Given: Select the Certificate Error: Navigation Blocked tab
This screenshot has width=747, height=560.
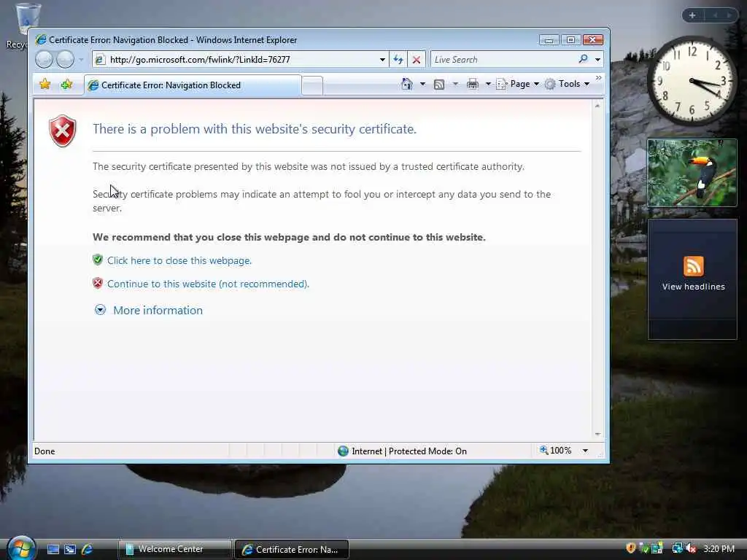Looking at the screenshot, I should [193, 85].
